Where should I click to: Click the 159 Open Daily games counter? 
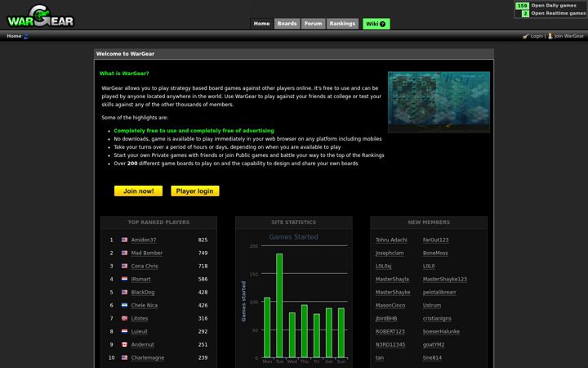click(522, 6)
